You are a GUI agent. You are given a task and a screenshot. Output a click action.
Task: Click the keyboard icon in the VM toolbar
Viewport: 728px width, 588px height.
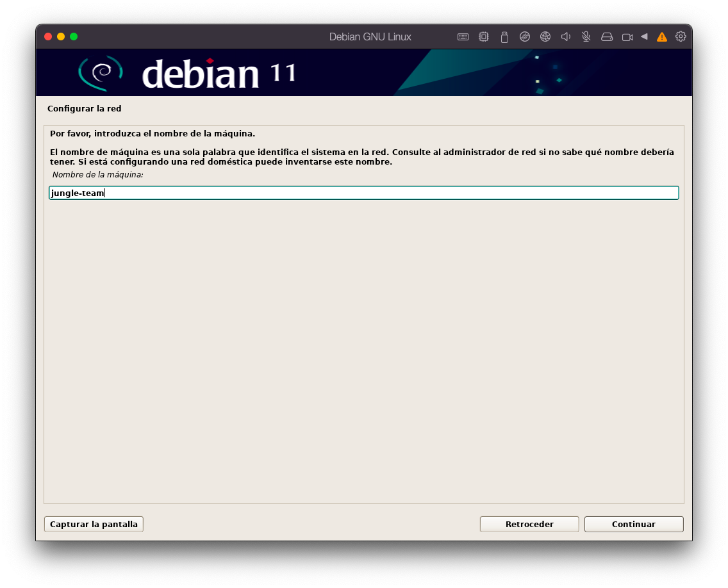click(x=463, y=37)
